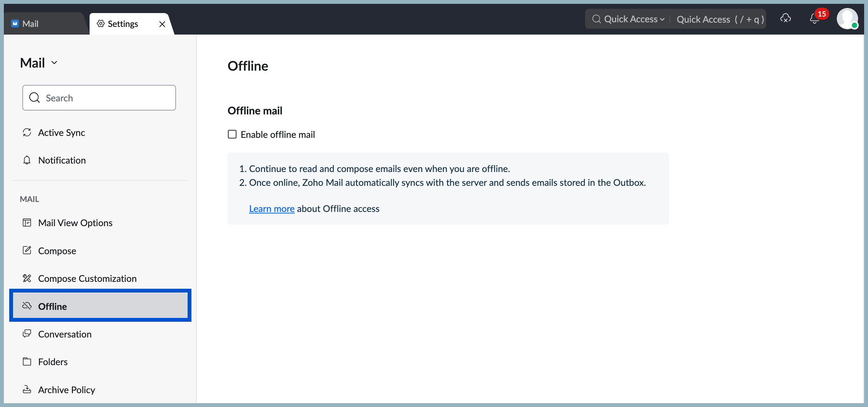Click the user profile avatar
Image resolution: width=868 pixels, height=407 pixels.
[x=848, y=19]
